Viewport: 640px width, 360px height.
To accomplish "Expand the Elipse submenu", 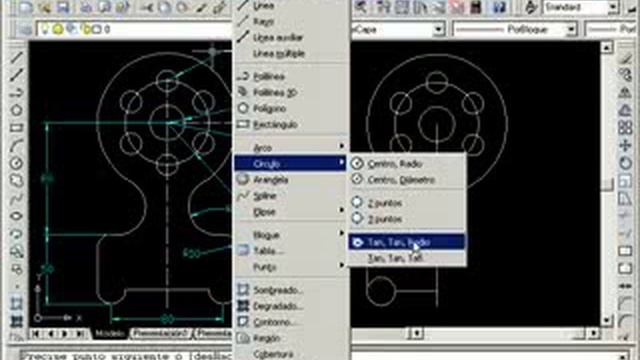I will [x=291, y=212].
